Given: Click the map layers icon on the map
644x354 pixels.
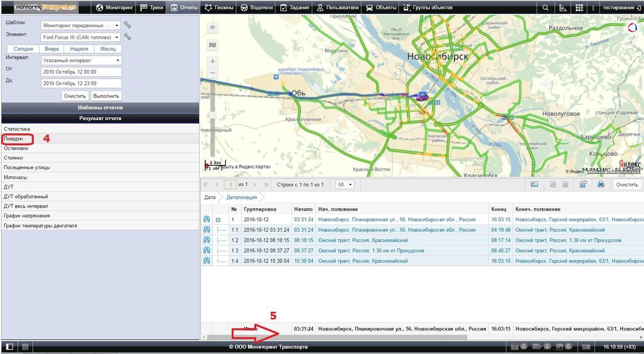Looking at the screenshot, I should point(212,45).
